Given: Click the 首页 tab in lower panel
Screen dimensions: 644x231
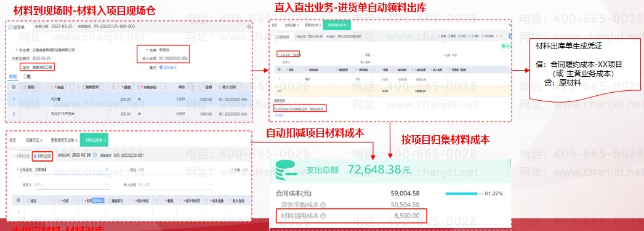Looking at the screenshot, I should click(13, 140).
